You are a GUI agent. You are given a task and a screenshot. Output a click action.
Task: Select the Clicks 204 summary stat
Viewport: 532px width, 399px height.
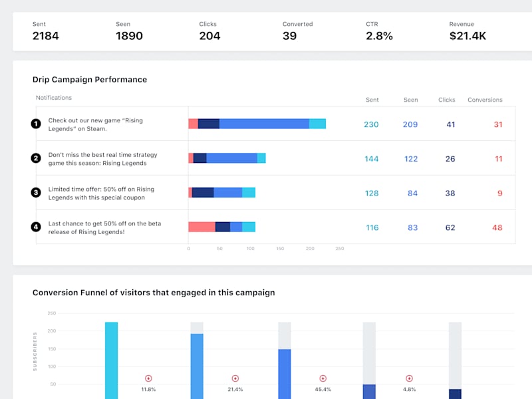pyautogui.click(x=209, y=31)
